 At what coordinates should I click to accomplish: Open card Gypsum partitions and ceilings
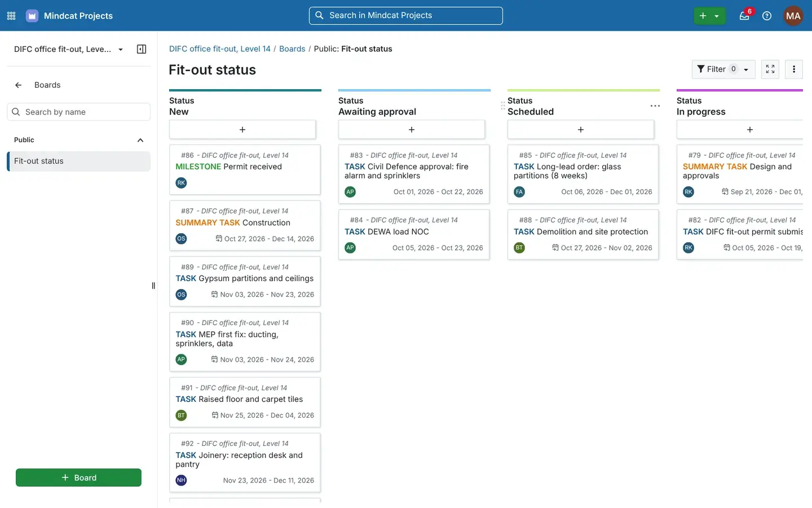click(x=245, y=282)
